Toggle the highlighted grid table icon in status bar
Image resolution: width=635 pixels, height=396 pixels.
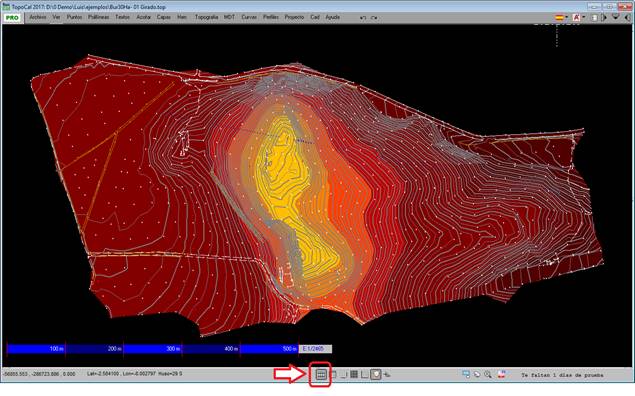[321, 375]
